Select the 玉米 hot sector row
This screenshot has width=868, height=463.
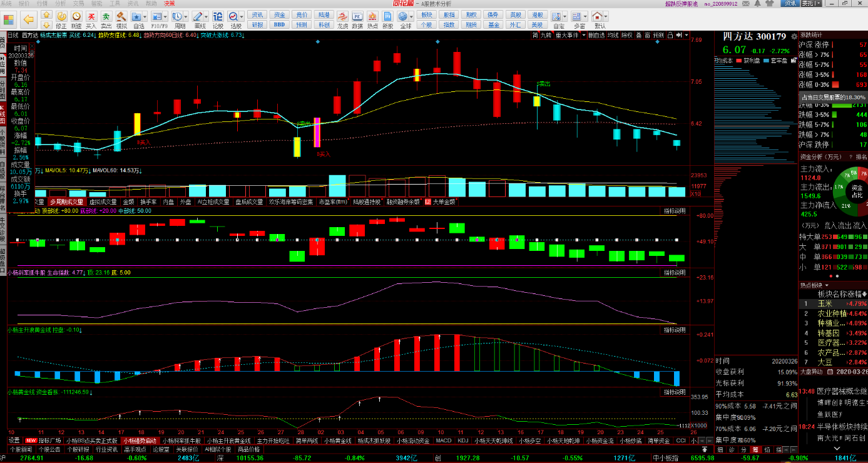[x=833, y=303]
